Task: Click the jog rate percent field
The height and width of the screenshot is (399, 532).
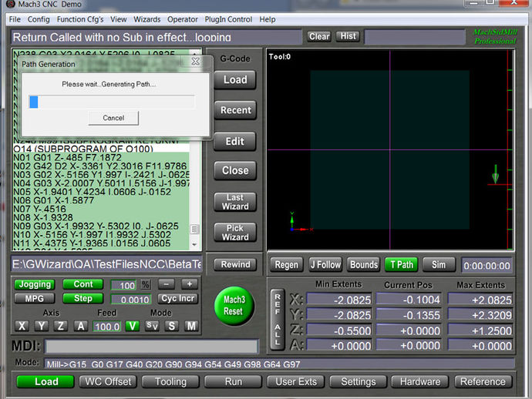Action: pos(124,286)
